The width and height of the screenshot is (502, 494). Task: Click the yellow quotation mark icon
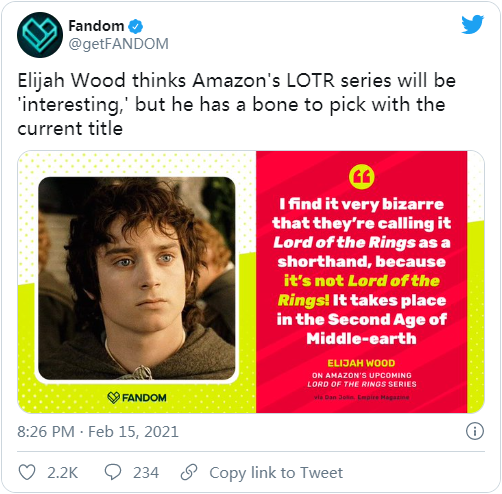click(x=362, y=177)
